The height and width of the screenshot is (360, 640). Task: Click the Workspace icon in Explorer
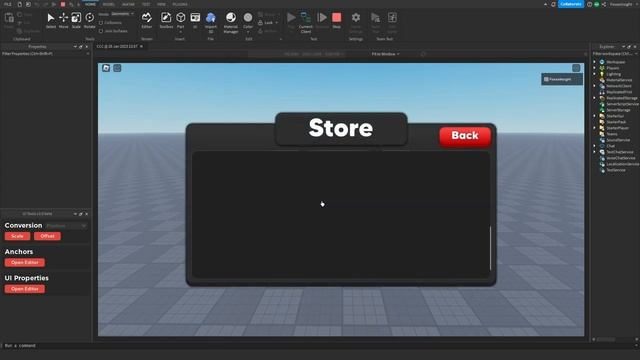coord(602,62)
